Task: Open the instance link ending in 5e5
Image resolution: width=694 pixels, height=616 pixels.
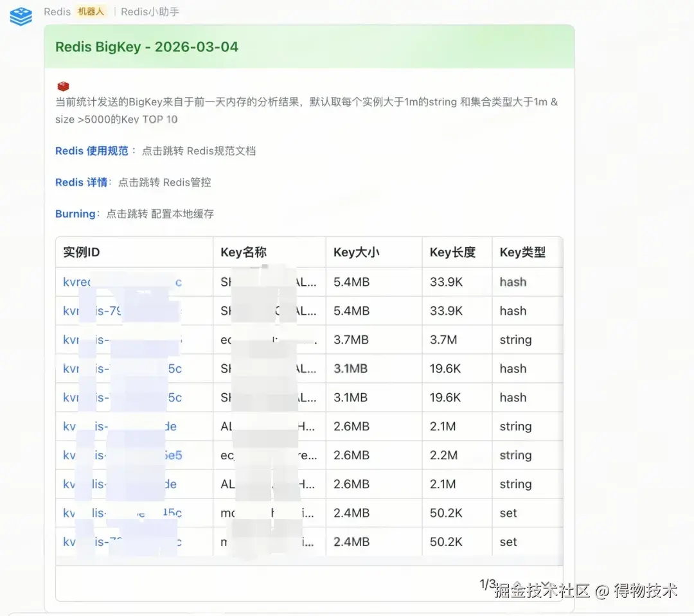Action: pos(122,455)
